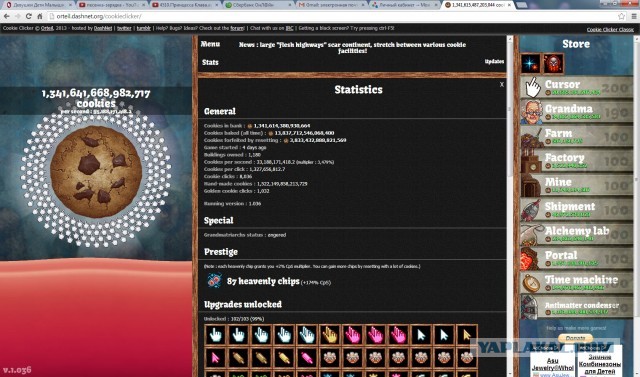This screenshot has width=640, height=377.
Task: Open the IRC chat link
Action: point(289,29)
